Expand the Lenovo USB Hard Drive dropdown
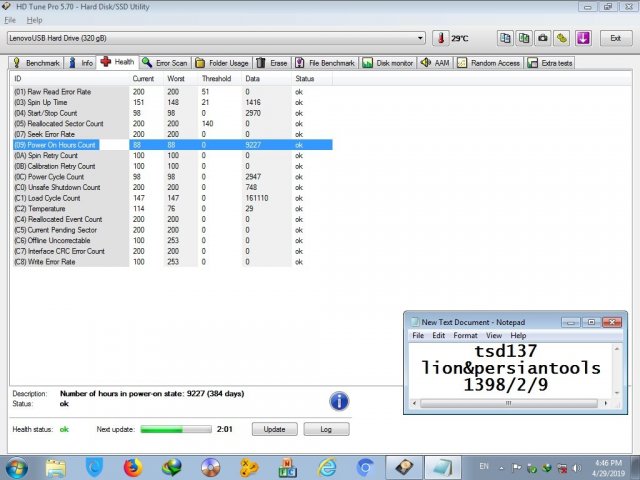The width and height of the screenshot is (640, 480). click(x=421, y=38)
